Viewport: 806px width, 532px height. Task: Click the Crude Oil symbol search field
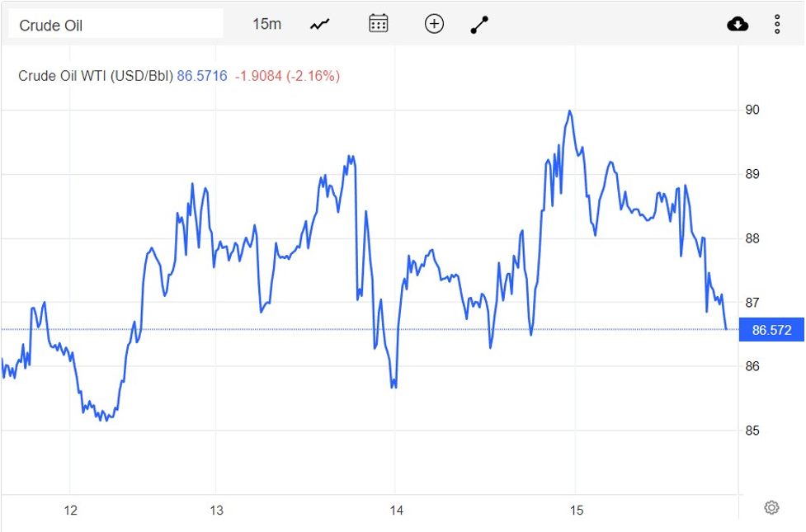(x=115, y=25)
